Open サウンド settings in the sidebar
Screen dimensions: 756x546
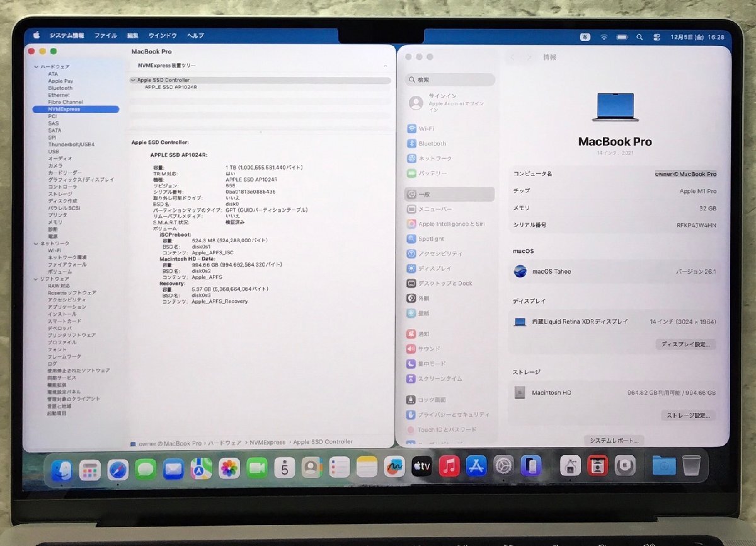pyautogui.click(x=429, y=349)
